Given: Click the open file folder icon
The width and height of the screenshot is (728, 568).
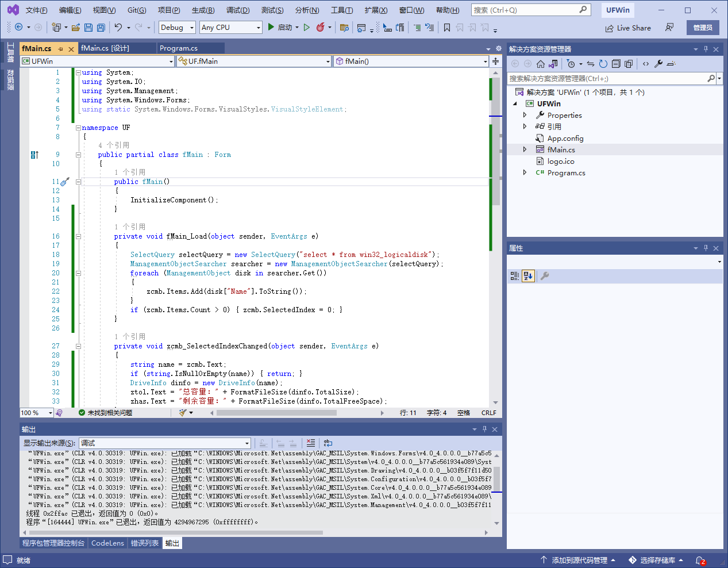Looking at the screenshot, I should (76, 27).
